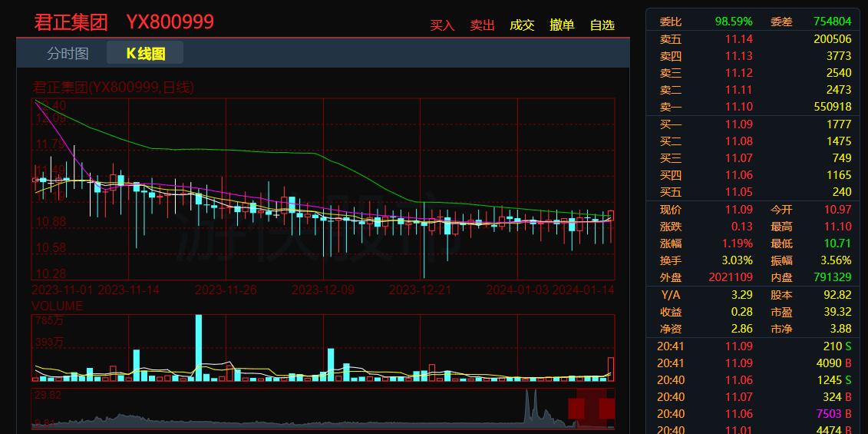868x434 pixels.
Task: Click the 2023-12-21 date label
Action: point(420,290)
